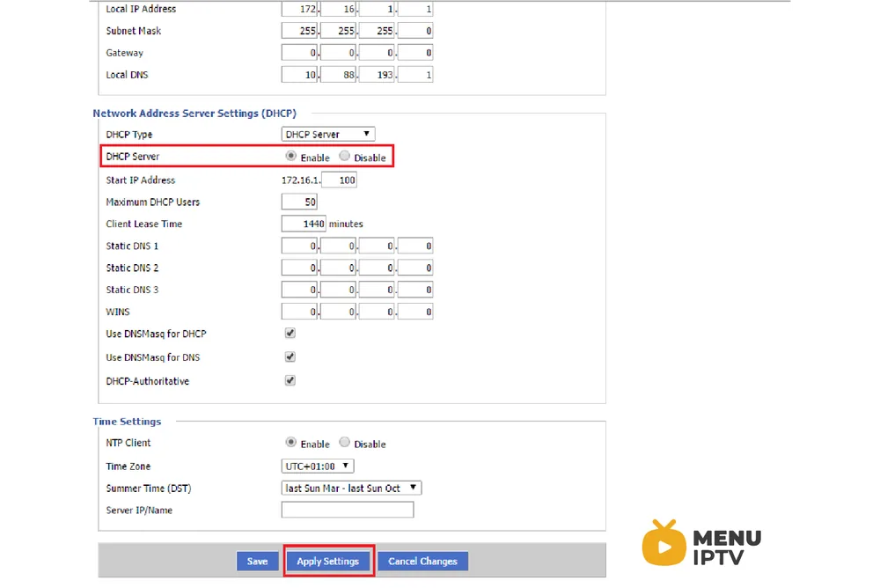880x588 pixels.
Task: Click first octet of Subnet Mask
Action: pos(300,31)
